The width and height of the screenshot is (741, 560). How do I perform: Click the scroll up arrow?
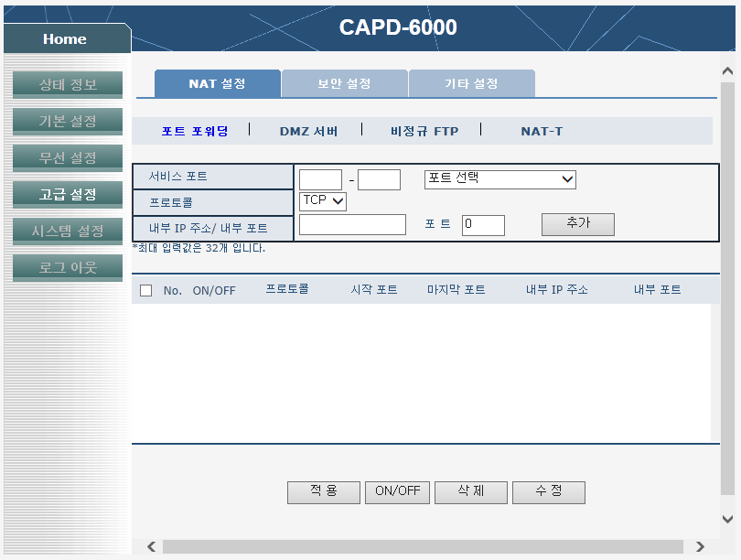727,71
